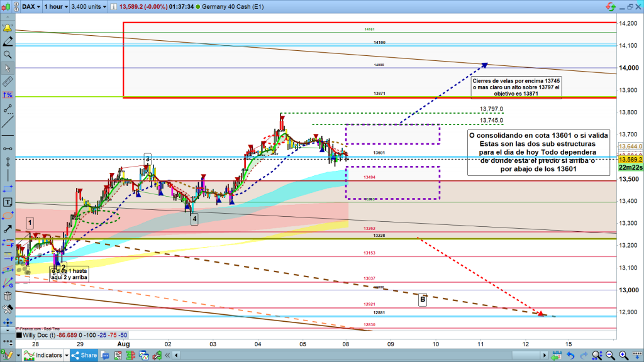
Task: Select the pencil drawing tool
Action: coord(8,41)
